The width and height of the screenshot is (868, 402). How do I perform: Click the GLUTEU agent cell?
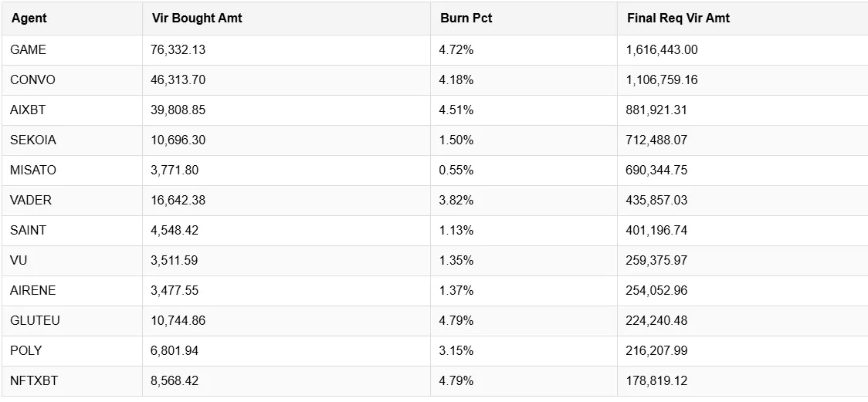72,321
